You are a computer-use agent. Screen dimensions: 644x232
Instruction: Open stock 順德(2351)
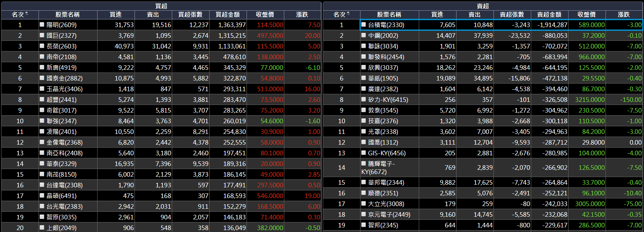[383, 193]
